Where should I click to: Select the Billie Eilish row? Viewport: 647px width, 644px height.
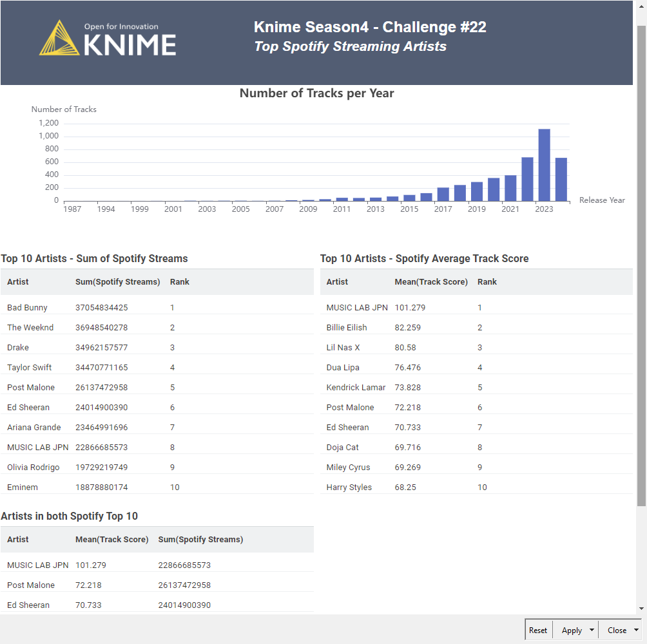[347, 328]
